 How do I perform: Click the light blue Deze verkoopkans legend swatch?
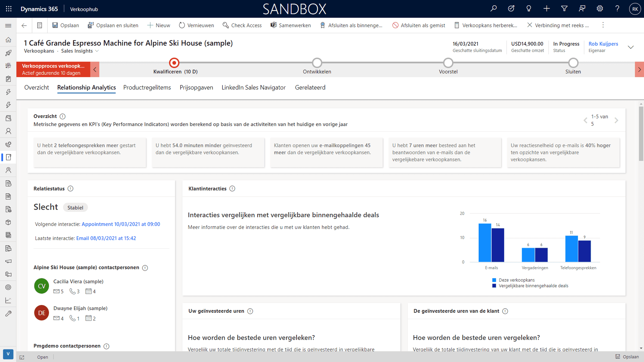pos(494,280)
